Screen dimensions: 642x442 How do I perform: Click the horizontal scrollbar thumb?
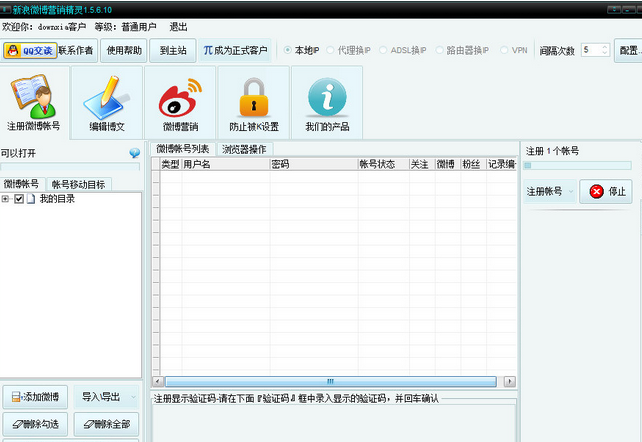pyautogui.click(x=330, y=381)
